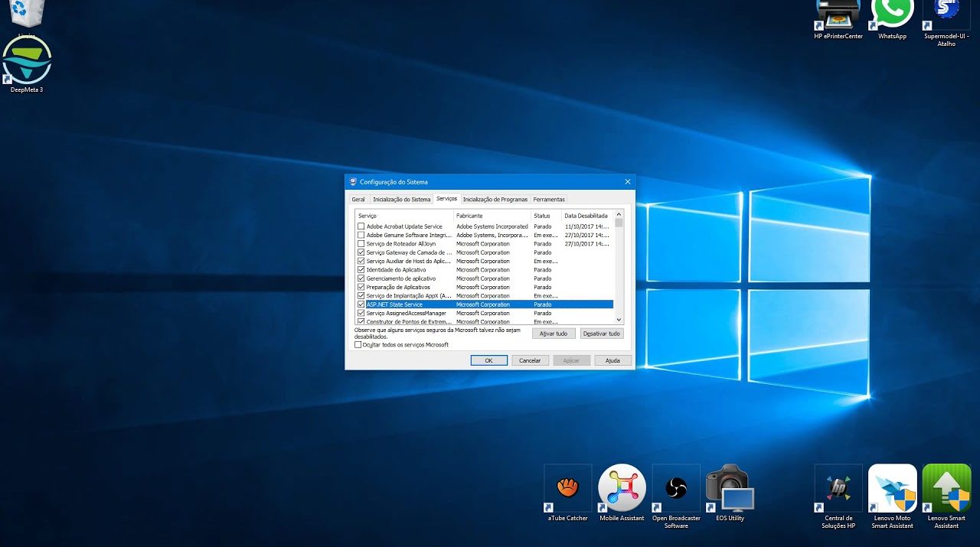The height and width of the screenshot is (547, 980).
Task: Launch the EOS Utility camera icon
Action: pyautogui.click(x=730, y=488)
